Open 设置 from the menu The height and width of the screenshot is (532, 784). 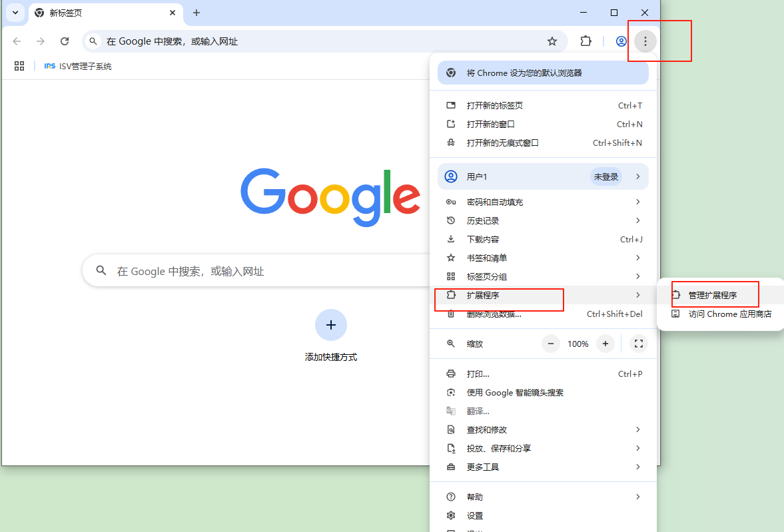tap(543, 515)
